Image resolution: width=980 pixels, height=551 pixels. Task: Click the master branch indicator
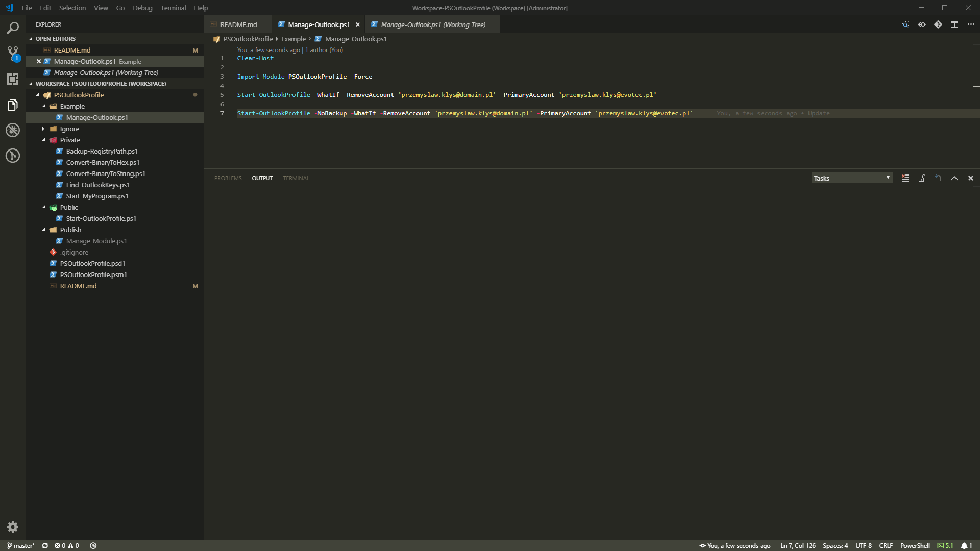(21, 545)
